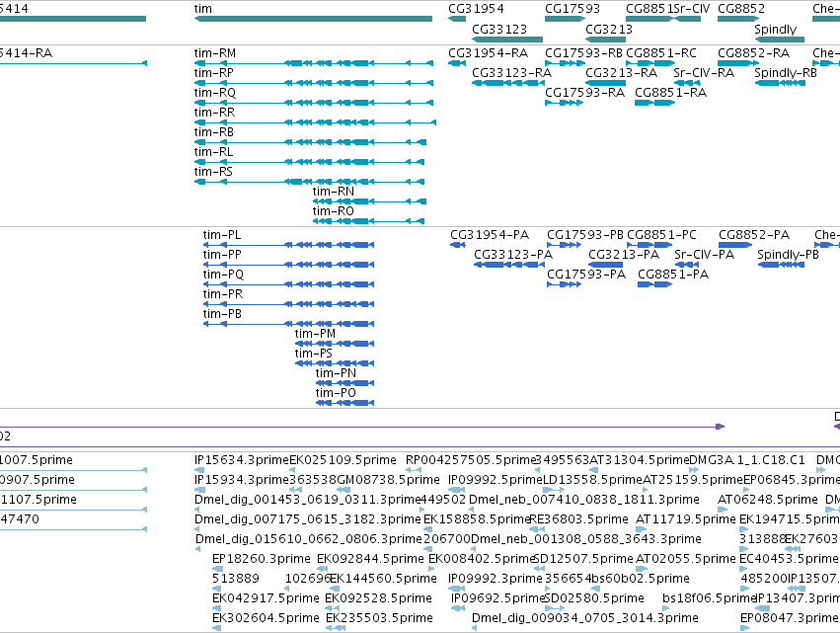Click the tim-PS protein label
Screen dimensions: 840x633
tap(313, 354)
